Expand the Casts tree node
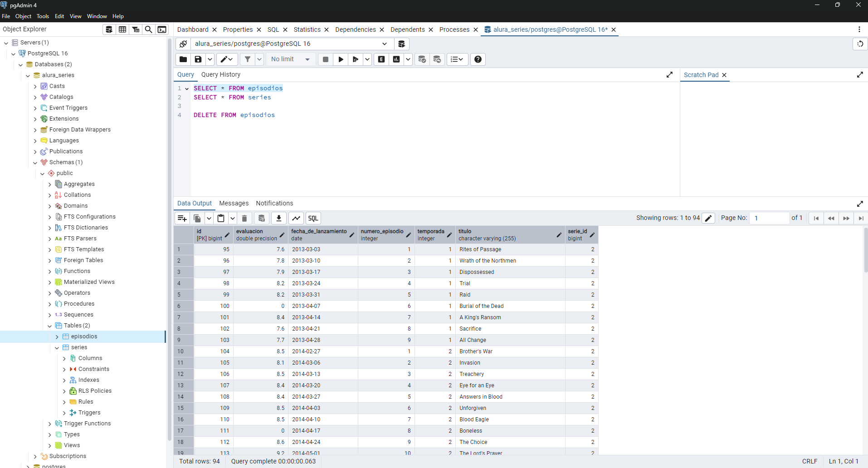This screenshot has width=868, height=468. click(35, 86)
